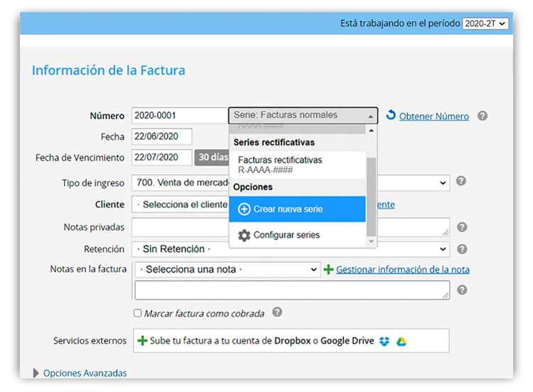Focus the Notas privadas text area

[x=291, y=227]
